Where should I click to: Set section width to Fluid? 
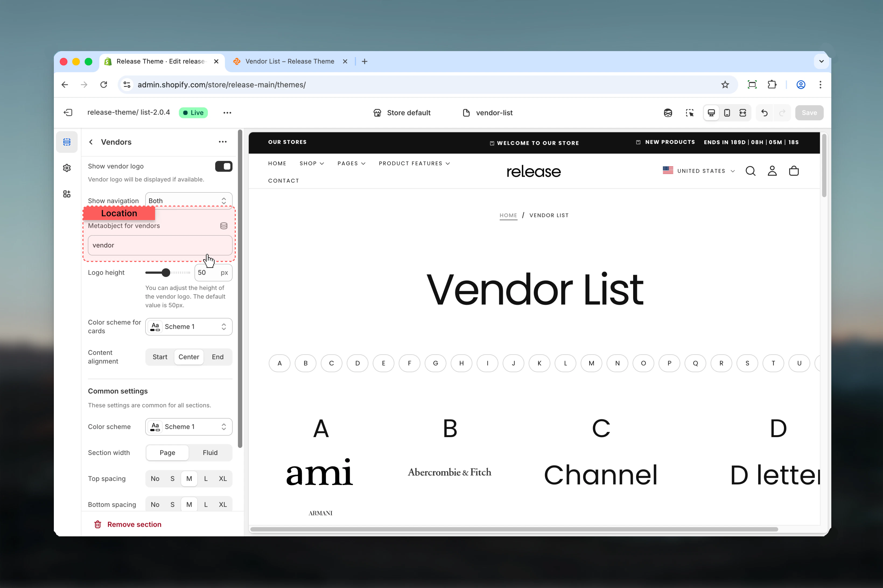[210, 453]
